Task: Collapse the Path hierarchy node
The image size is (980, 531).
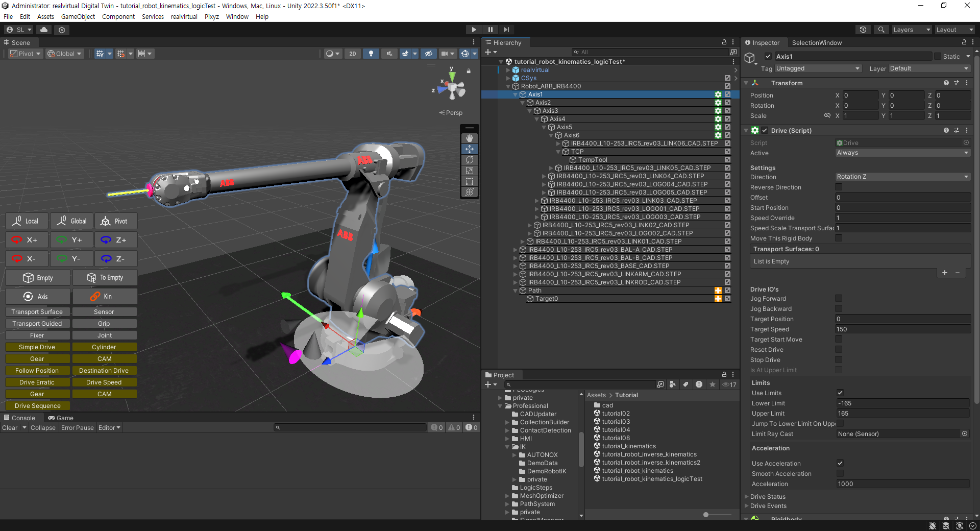Action: click(x=516, y=291)
